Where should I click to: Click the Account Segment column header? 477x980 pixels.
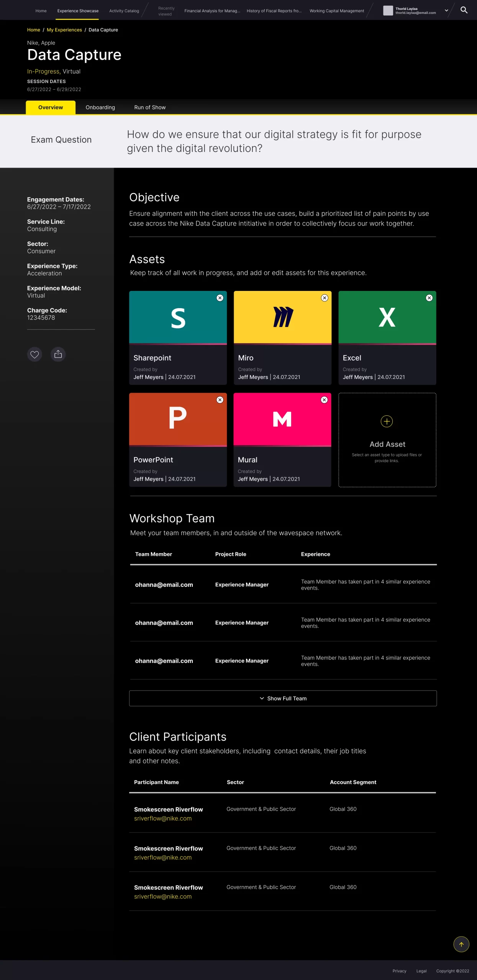353,782
